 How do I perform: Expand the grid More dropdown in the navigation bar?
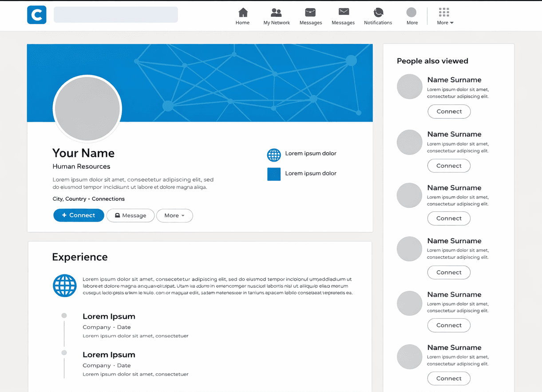444,16
